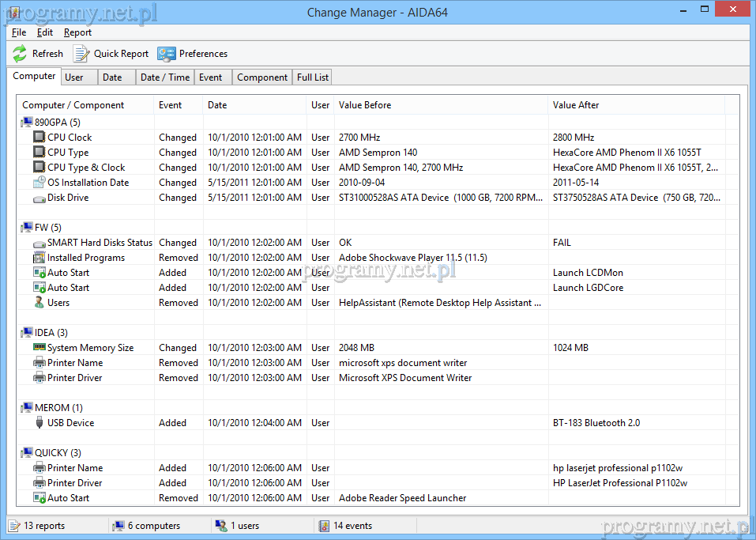
Task: Click the SMART Hard Disks Status icon
Action: coord(39,243)
